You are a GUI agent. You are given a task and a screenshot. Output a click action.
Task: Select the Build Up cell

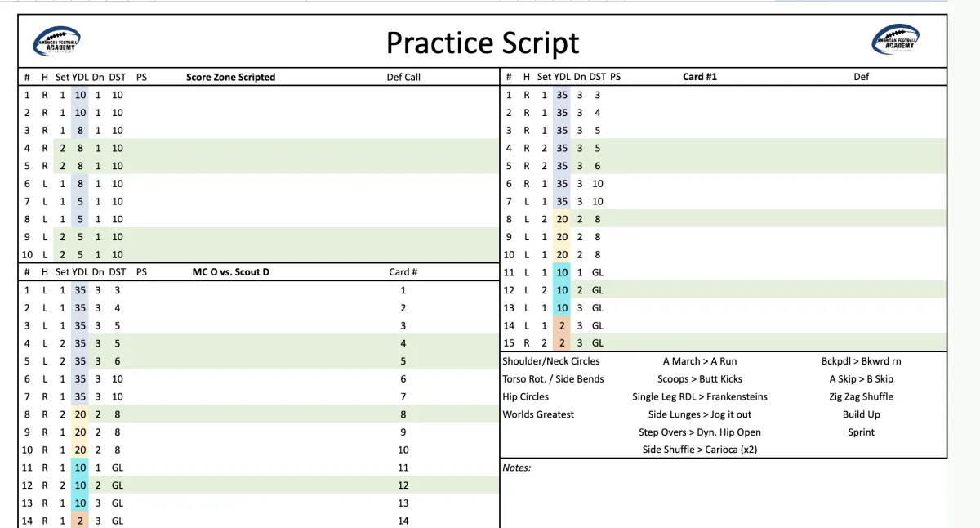pos(861,414)
